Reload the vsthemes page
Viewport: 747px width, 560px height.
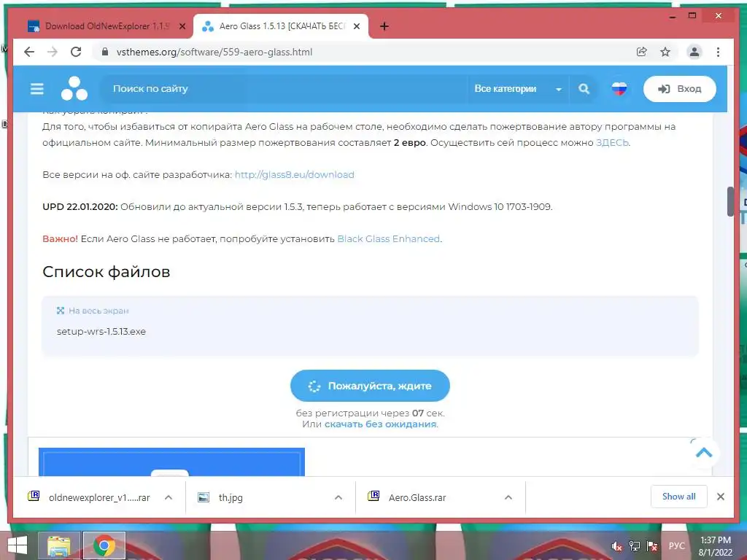[76, 52]
